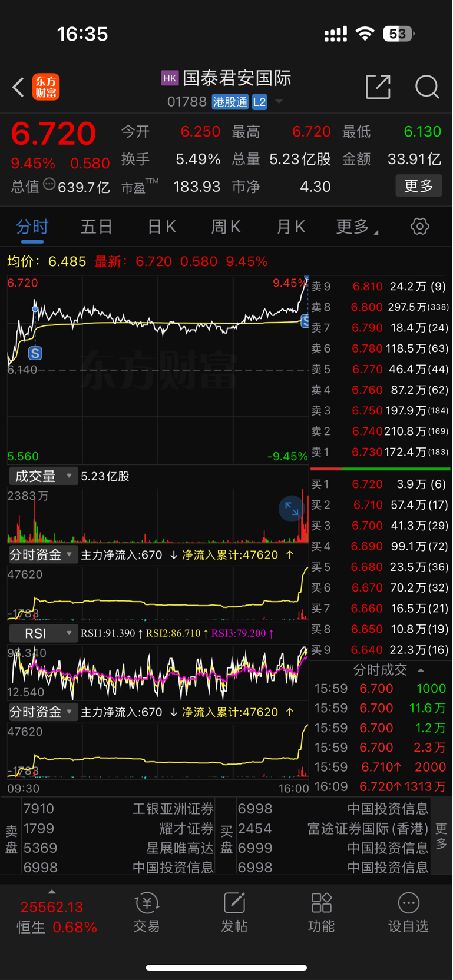Open 成交量 indicator dropdown
Image resolution: width=453 pixels, height=980 pixels.
pyautogui.click(x=43, y=476)
